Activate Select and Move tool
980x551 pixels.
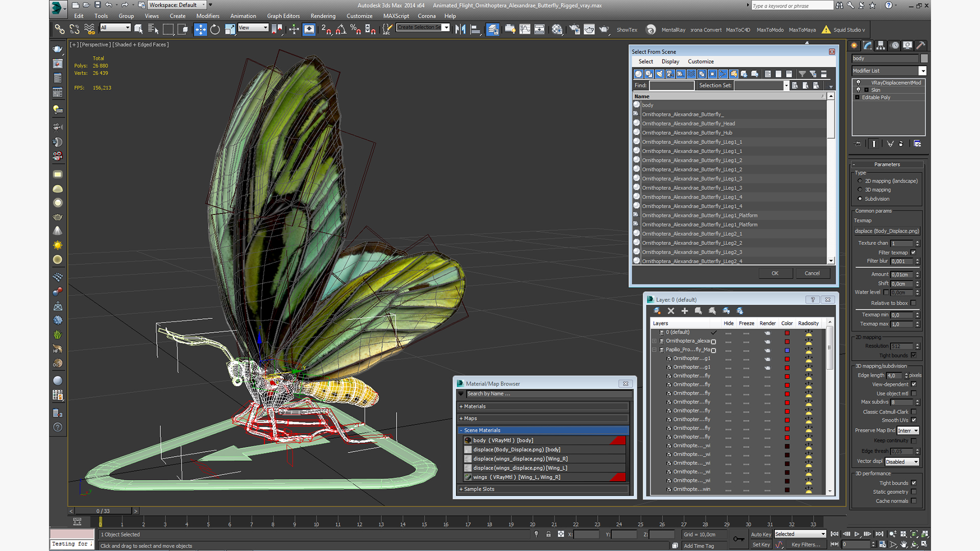[x=201, y=30]
